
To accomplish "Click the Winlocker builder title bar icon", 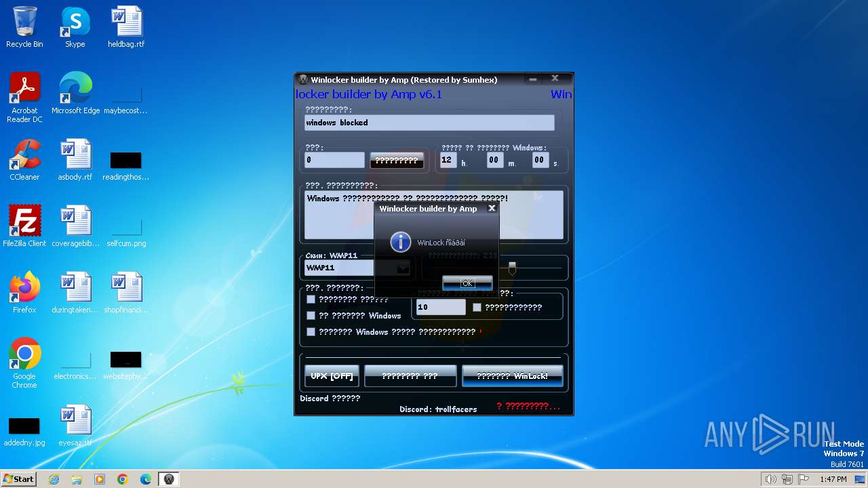I will click(303, 80).
